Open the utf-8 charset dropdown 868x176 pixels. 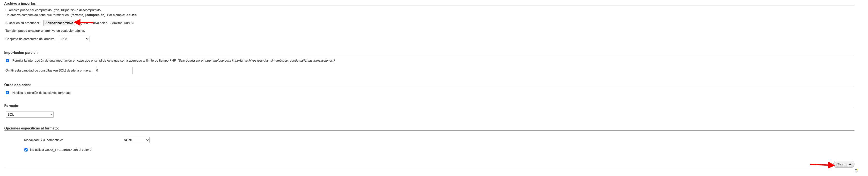[74, 39]
